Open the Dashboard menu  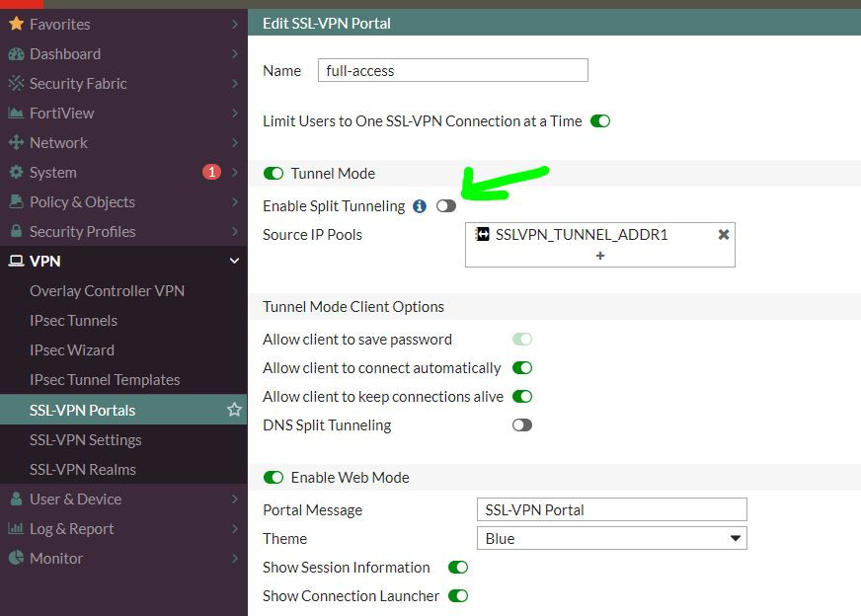tap(123, 54)
